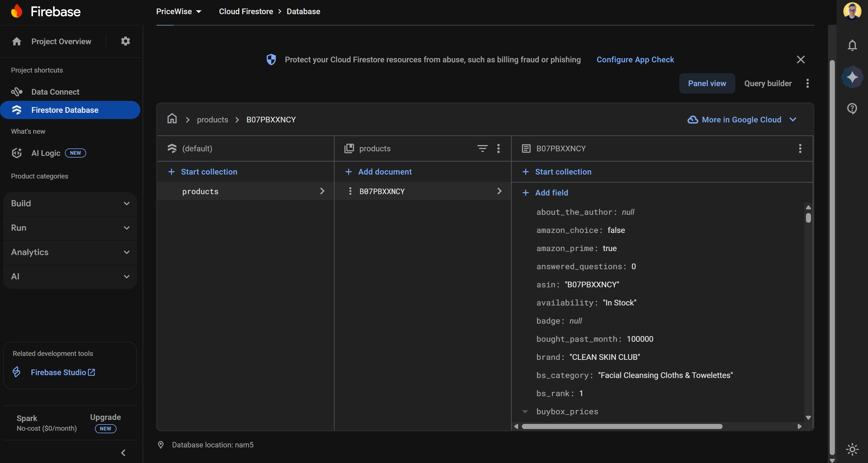Open the PriceWise project dropdown
The height and width of the screenshot is (463, 868).
[x=179, y=11]
